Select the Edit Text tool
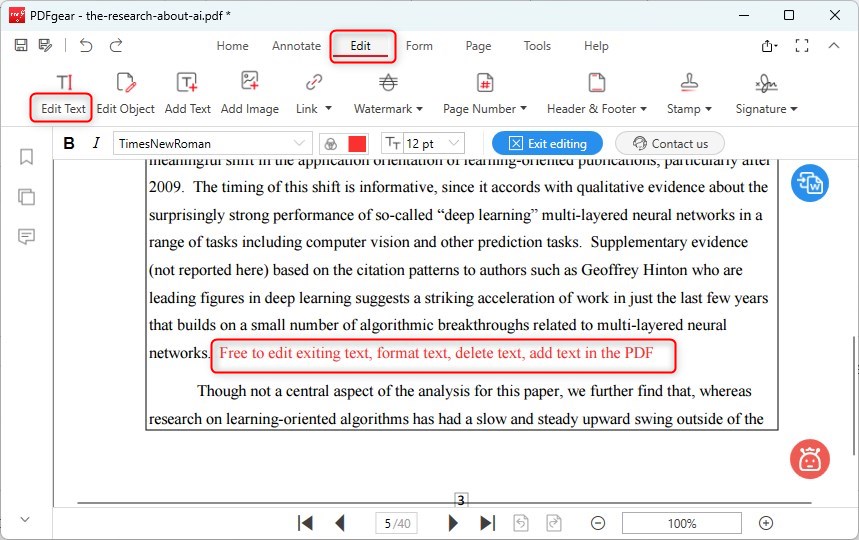 (x=63, y=95)
